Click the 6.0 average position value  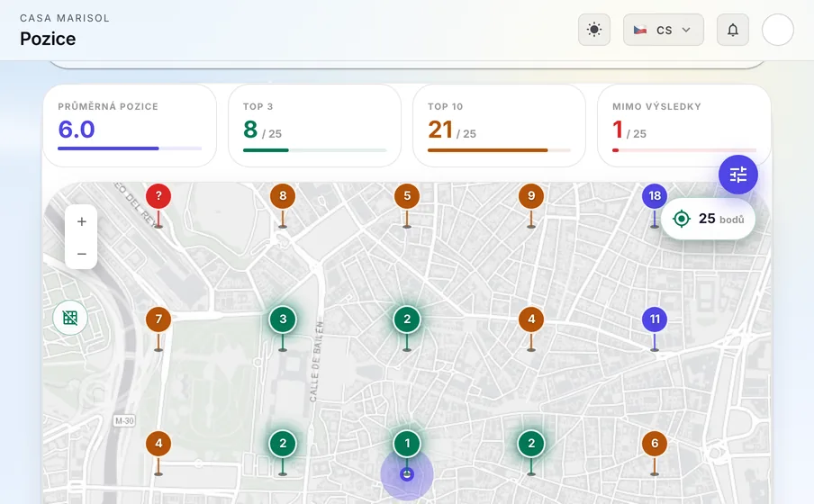click(x=77, y=130)
